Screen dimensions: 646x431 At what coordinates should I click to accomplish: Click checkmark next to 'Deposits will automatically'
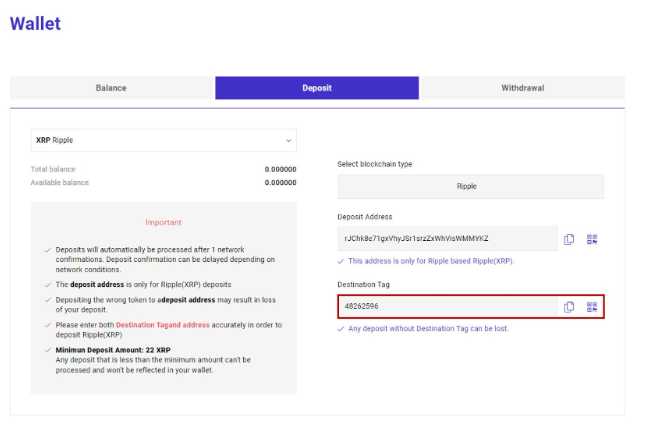tap(48, 250)
